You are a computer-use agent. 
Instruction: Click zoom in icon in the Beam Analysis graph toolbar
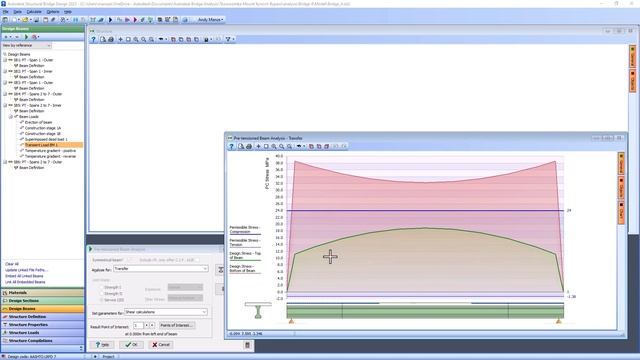274,147
